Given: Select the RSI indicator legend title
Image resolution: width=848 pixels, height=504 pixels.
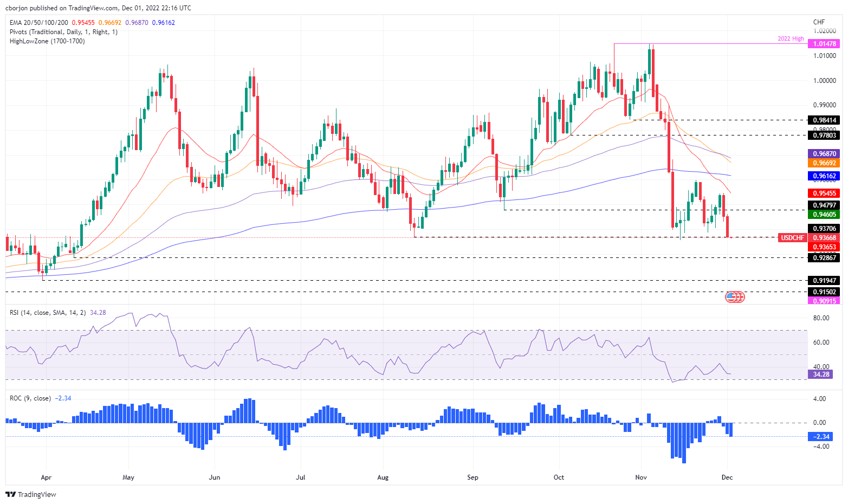Looking at the screenshot, I should pyautogui.click(x=48, y=313).
